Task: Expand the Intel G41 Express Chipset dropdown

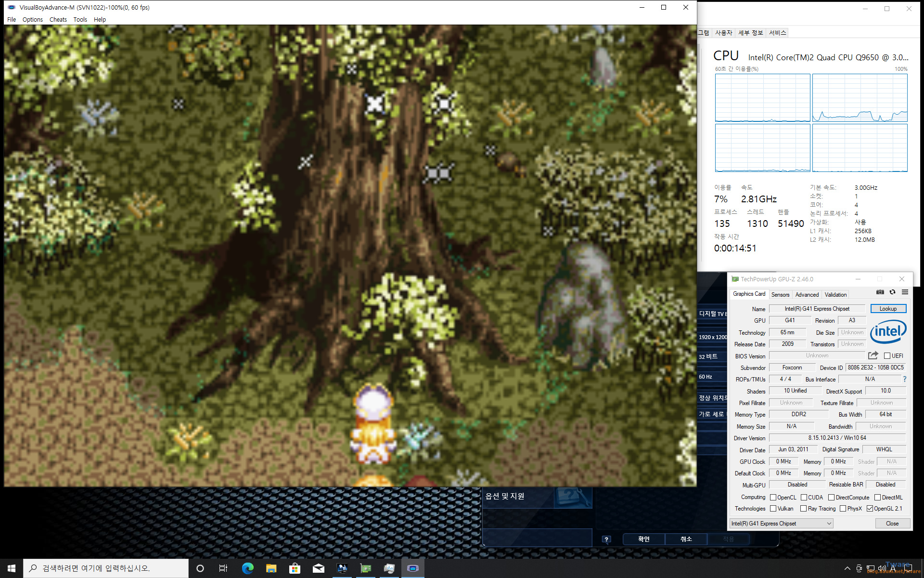Action: [x=781, y=524]
